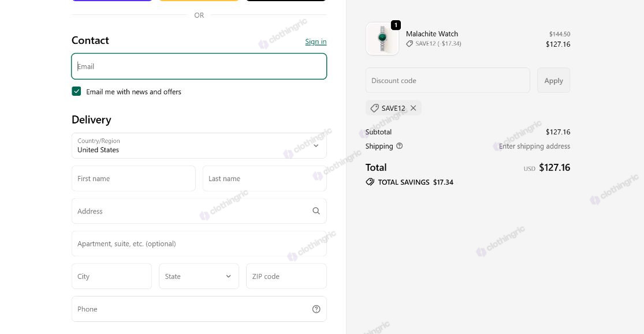644x334 pixels.
Task: Click the search icon in Address field
Action: click(x=316, y=211)
